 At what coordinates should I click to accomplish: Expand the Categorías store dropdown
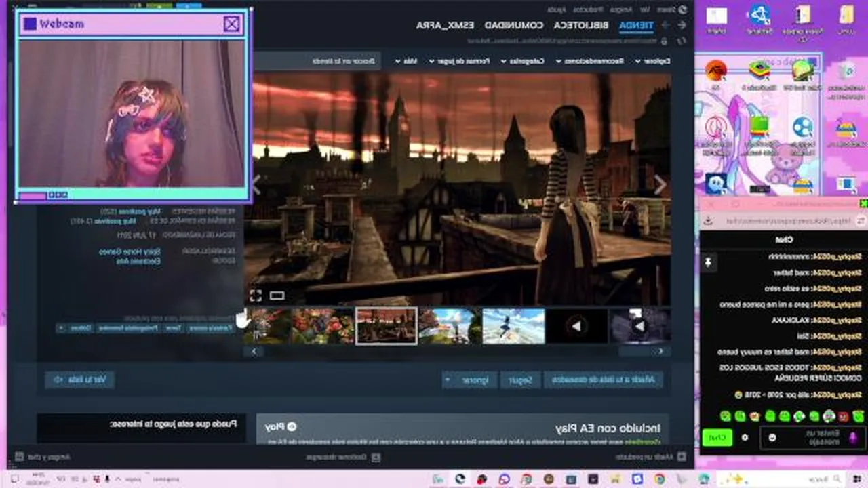tap(523, 61)
